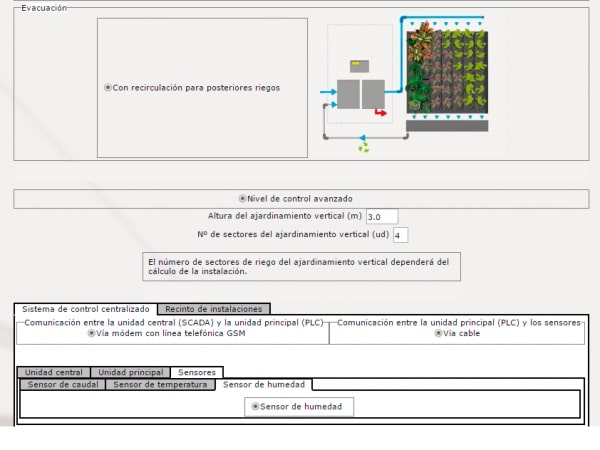Viewport: 600px width, 450px height.
Task: Click the 'Evacuación' group label
Action: click(44, 8)
